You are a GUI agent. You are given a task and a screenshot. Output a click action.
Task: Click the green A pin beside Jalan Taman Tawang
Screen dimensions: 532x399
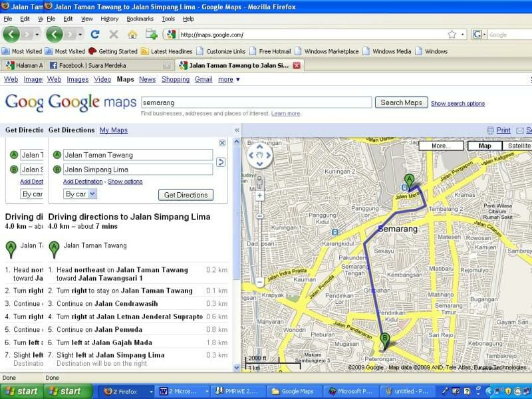(54, 249)
